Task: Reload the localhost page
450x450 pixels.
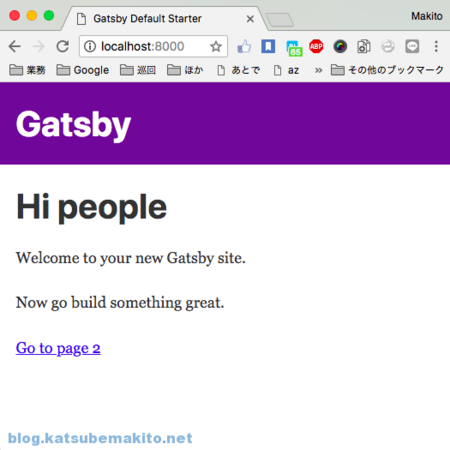Action: click(63, 46)
